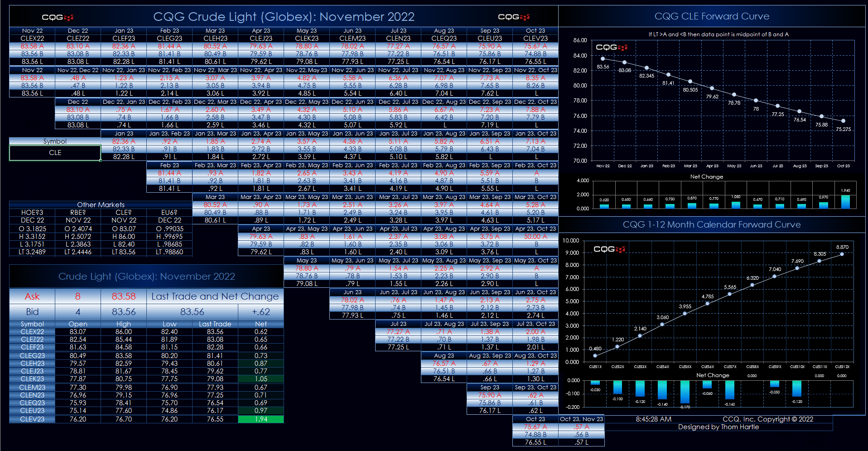The height and width of the screenshot is (451, 868).
Task: Click the Designed by Thom Hartle credit
Action: (718, 427)
